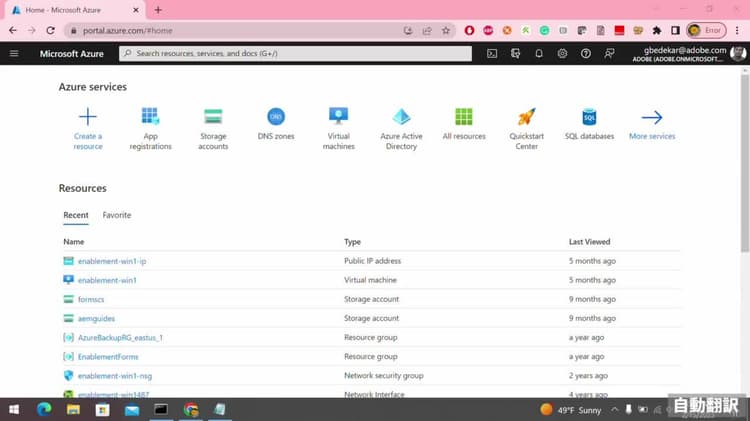Open Chrome three-dot menu
Image resolution: width=750 pixels, height=421 pixels.
[x=737, y=31]
